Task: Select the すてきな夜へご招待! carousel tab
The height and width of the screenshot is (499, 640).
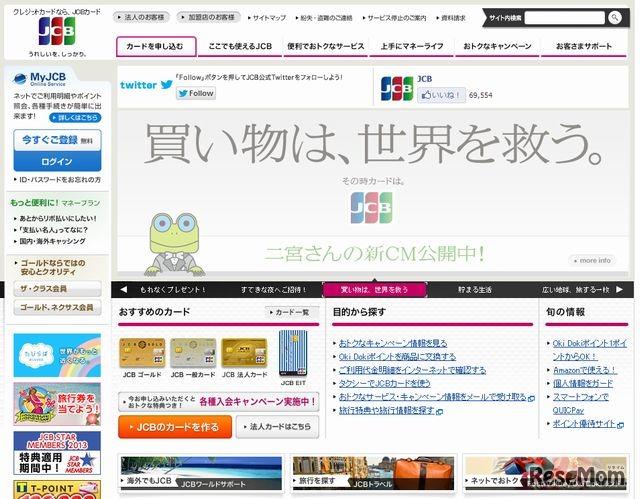Action: click(x=273, y=290)
